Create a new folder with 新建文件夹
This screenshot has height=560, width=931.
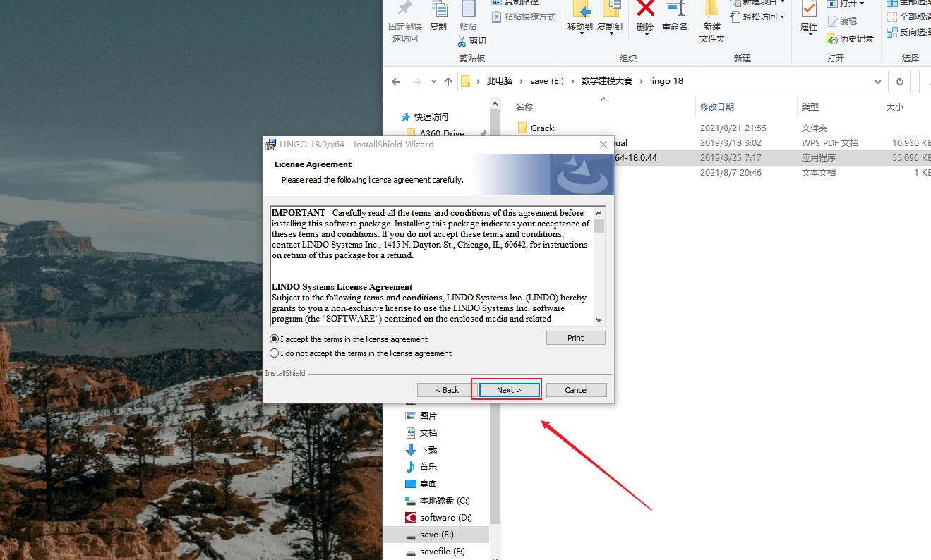pyautogui.click(x=712, y=21)
